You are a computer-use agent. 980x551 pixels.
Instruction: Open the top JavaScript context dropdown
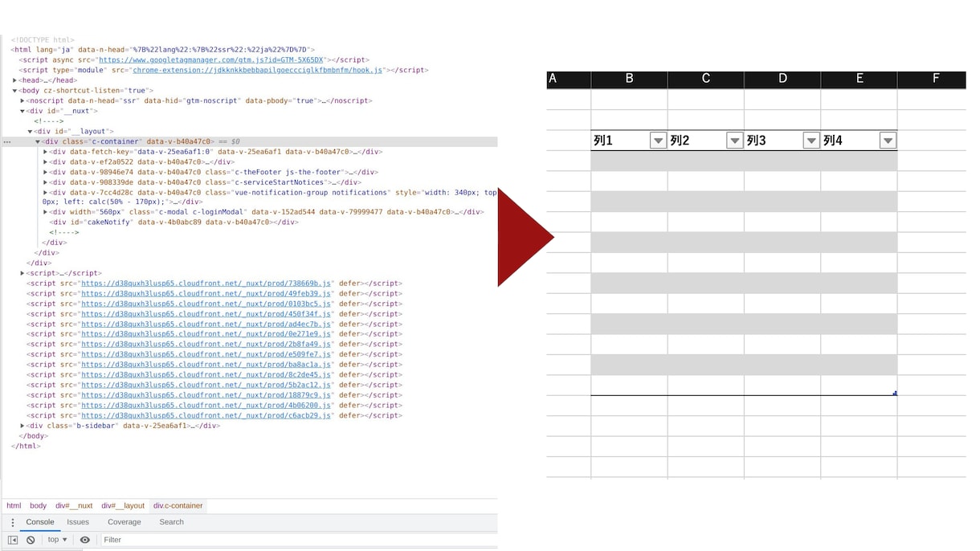tap(57, 540)
